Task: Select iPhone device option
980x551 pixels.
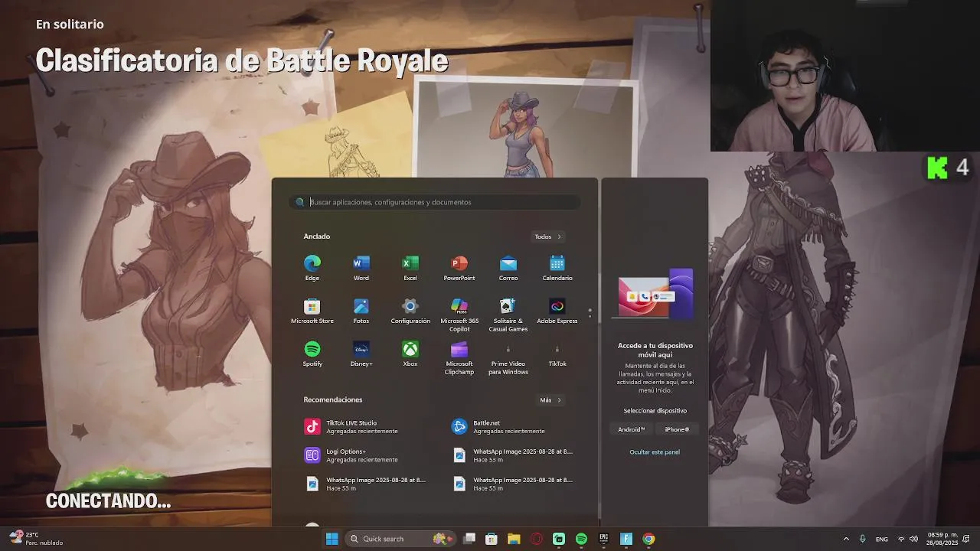Action: tap(677, 429)
